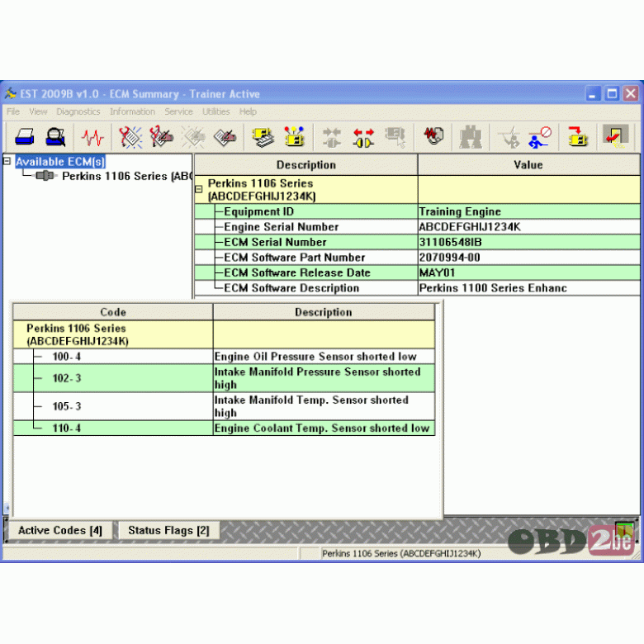Click the greyed-out Active Events icon
Image resolution: width=644 pixels, height=644 pixels.
(x=193, y=136)
